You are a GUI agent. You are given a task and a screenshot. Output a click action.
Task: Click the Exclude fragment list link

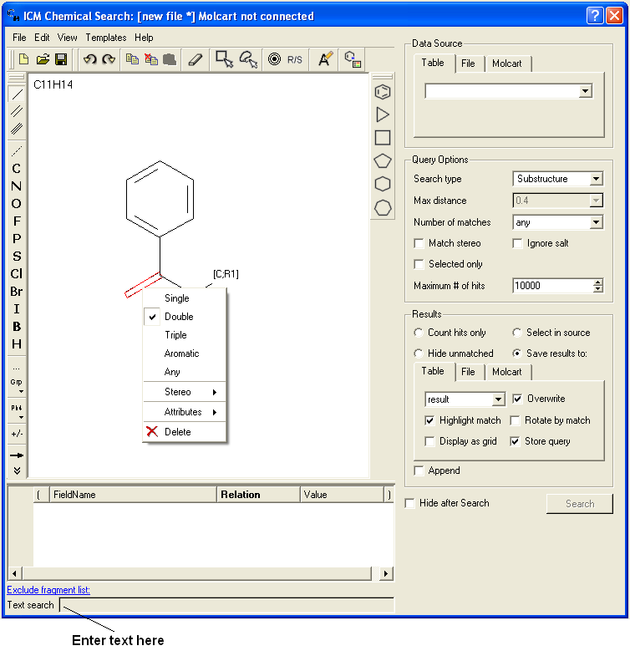tap(49, 590)
